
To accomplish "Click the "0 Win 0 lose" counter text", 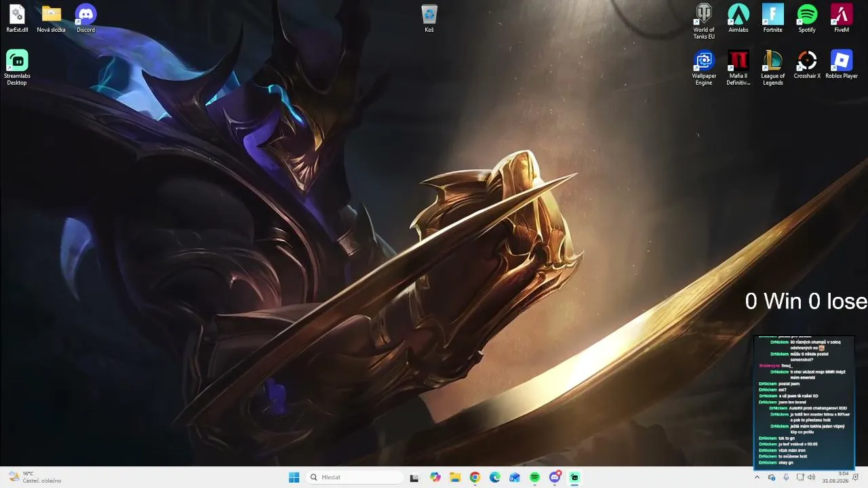I will 806,302.
